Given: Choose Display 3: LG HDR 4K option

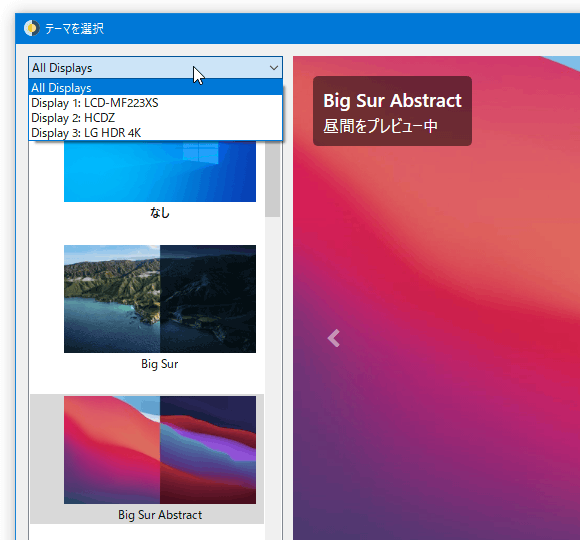Looking at the screenshot, I should point(155,132).
